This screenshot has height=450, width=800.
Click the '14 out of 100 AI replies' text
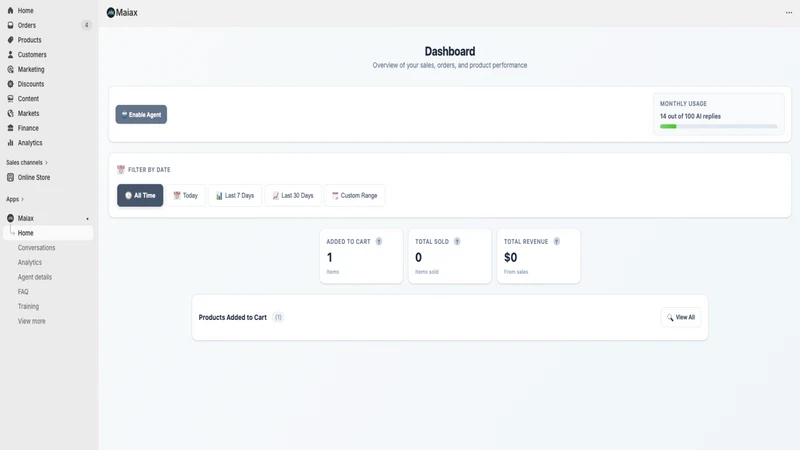click(690, 116)
